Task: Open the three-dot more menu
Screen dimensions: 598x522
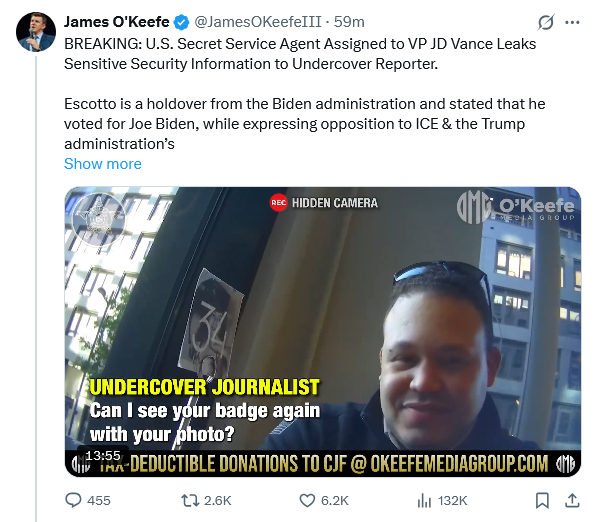Action: pos(572,22)
